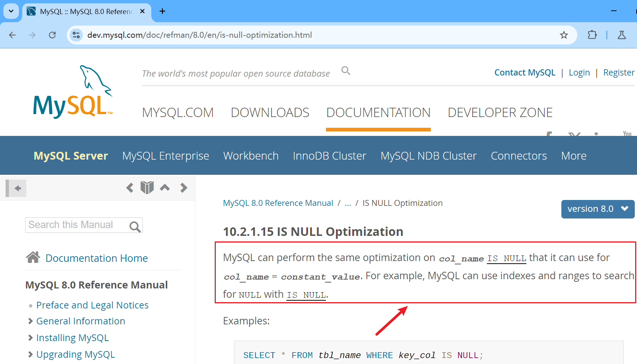Open a new browser tab

pyautogui.click(x=162, y=11)
